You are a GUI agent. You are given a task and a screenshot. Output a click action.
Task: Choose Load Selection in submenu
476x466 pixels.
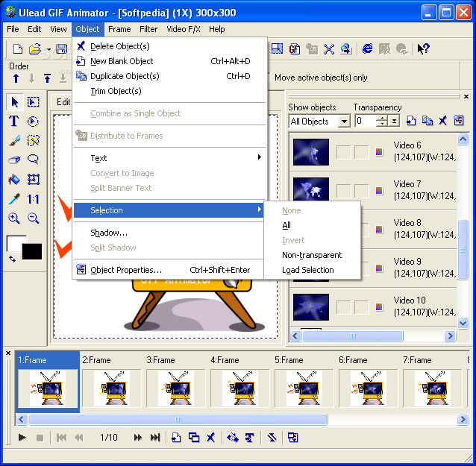[313, 270]
